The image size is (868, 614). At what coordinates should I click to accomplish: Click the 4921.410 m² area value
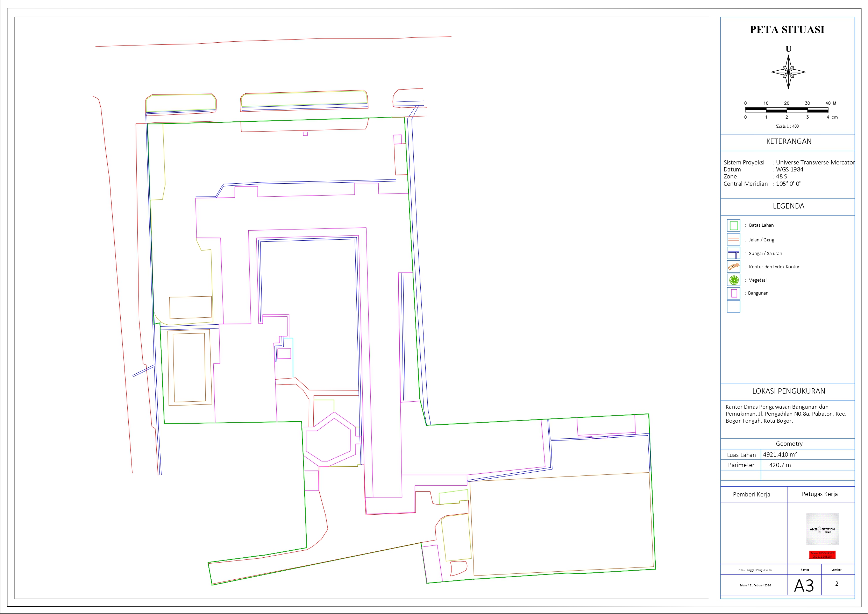click(x=780, y=454)
